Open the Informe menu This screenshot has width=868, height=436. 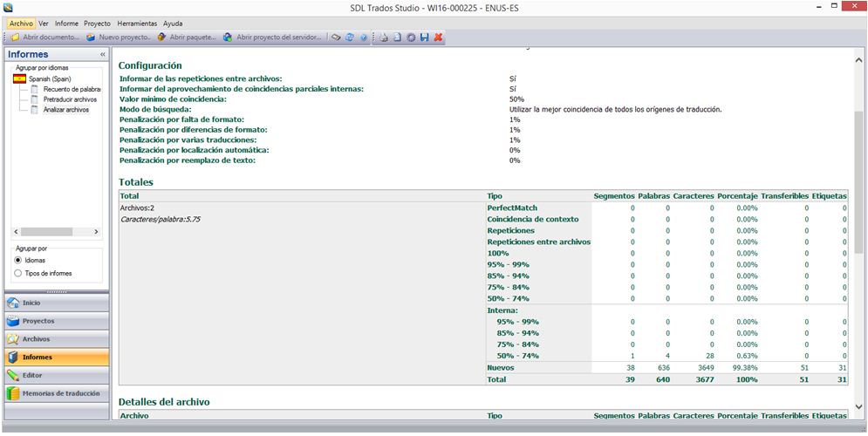point(66,24)
